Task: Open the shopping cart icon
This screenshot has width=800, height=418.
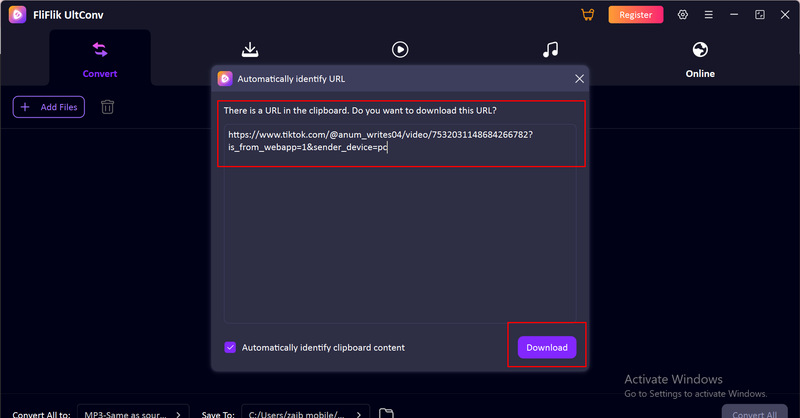Action: click(587, 15)
